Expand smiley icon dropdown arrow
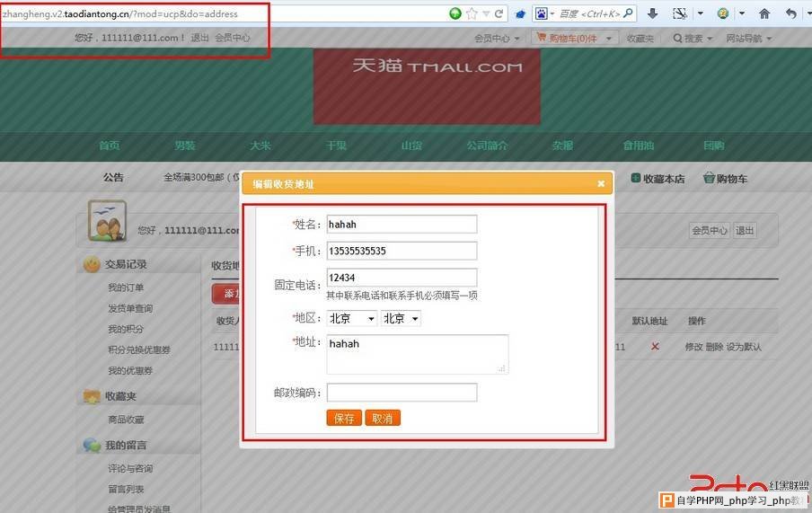The image size is (812, 513). coord(742,13)
